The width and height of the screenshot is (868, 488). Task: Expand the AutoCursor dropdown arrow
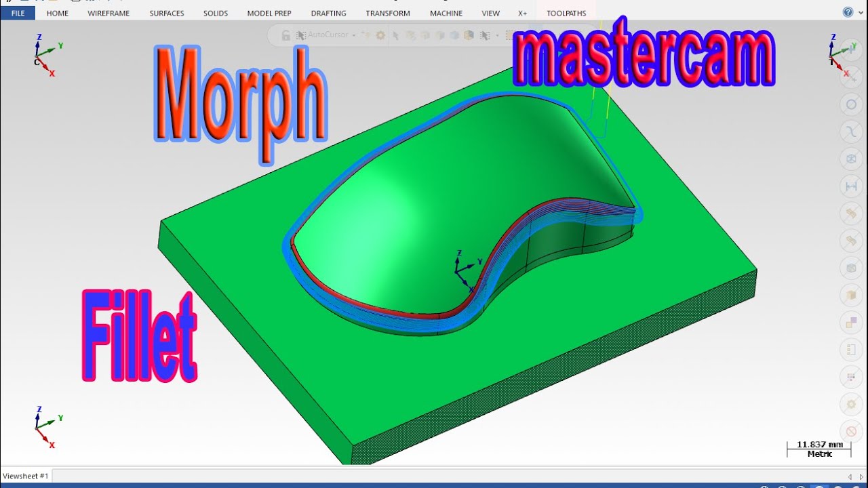[354, 35]
